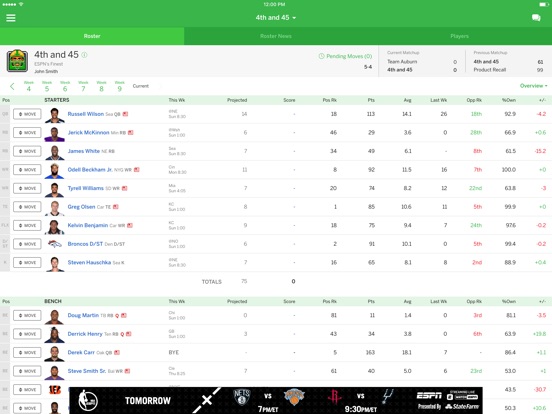
Task: Select Week 7 in week selector
Action: click(x=83, y=86)
